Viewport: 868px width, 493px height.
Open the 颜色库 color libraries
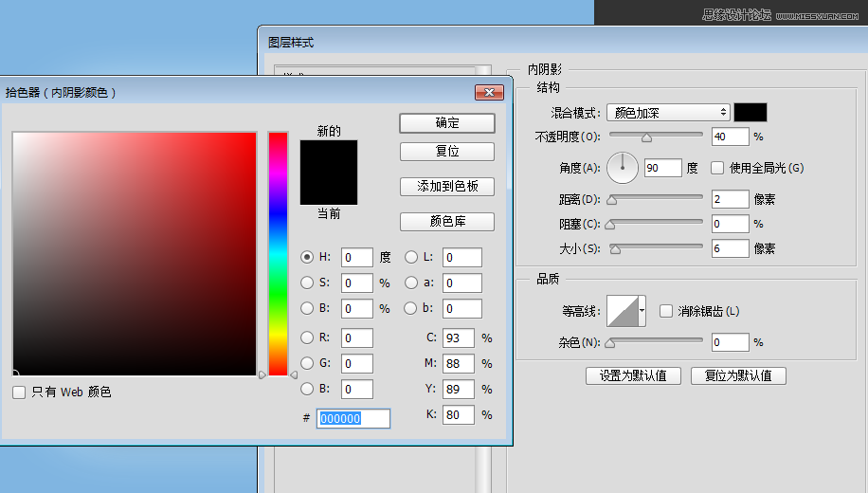(447, 222)
